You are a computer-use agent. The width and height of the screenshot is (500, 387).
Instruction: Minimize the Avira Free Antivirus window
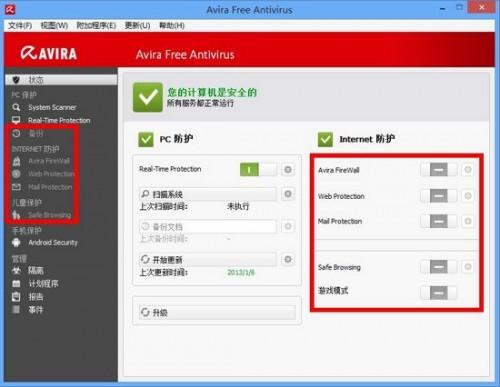443,9
